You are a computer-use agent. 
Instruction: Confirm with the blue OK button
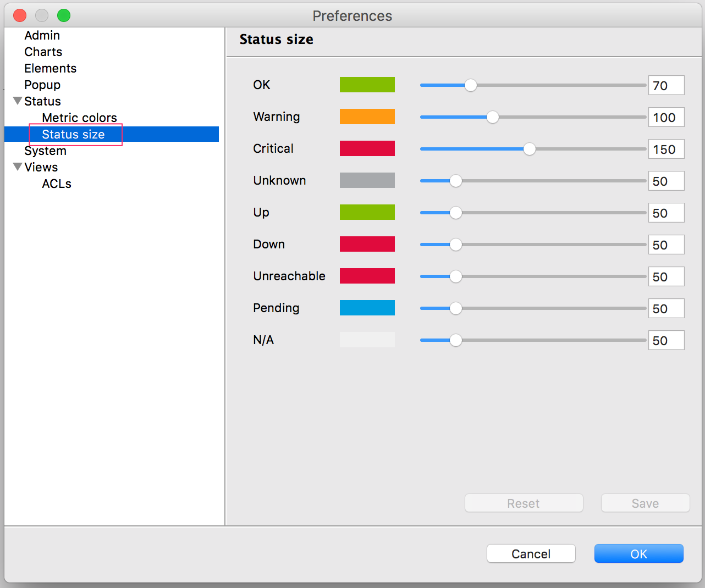click(x=638, y=553)
